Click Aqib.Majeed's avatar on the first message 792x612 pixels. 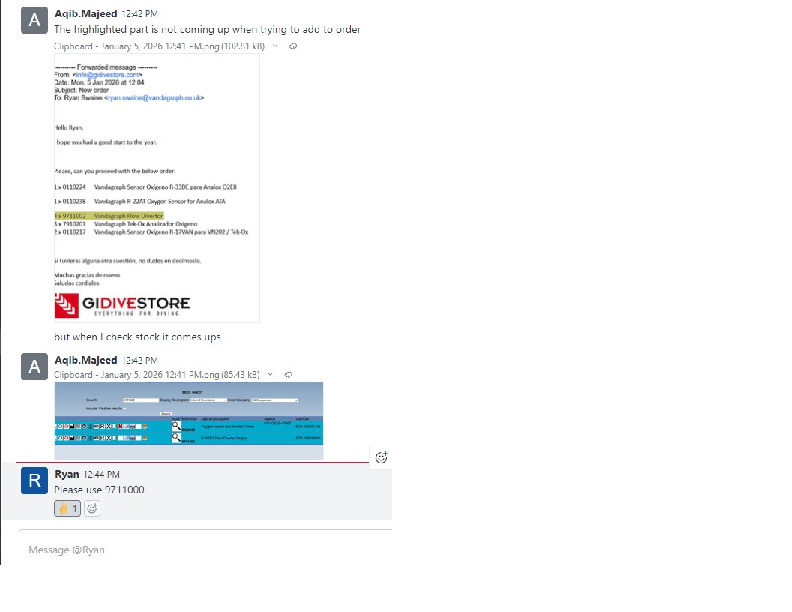[34, 21]
